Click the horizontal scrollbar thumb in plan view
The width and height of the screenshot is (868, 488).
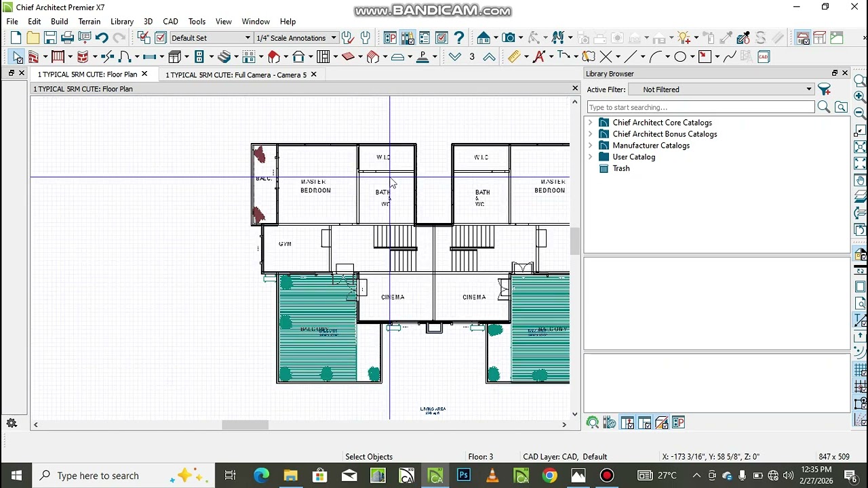click(x=245, y=425)
